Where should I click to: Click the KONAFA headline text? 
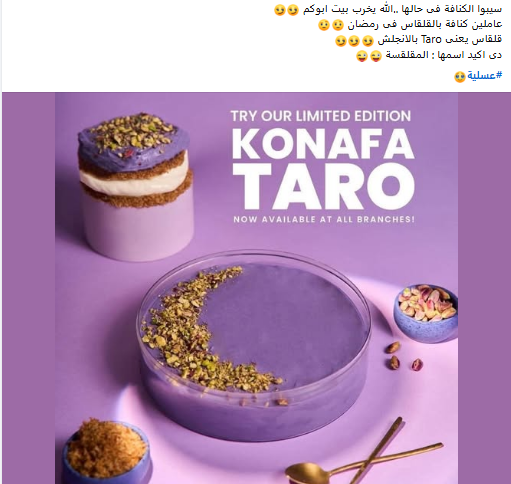click(323, 144)
